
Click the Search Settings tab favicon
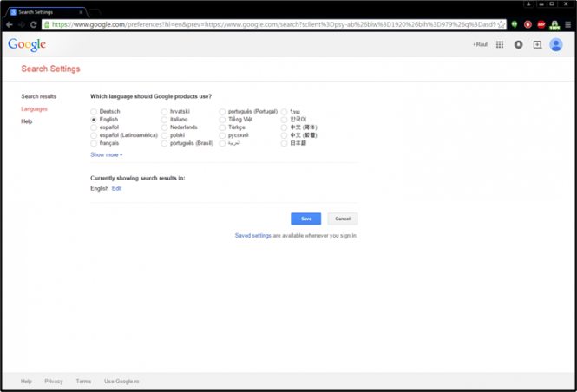click(x=14, y=12)
